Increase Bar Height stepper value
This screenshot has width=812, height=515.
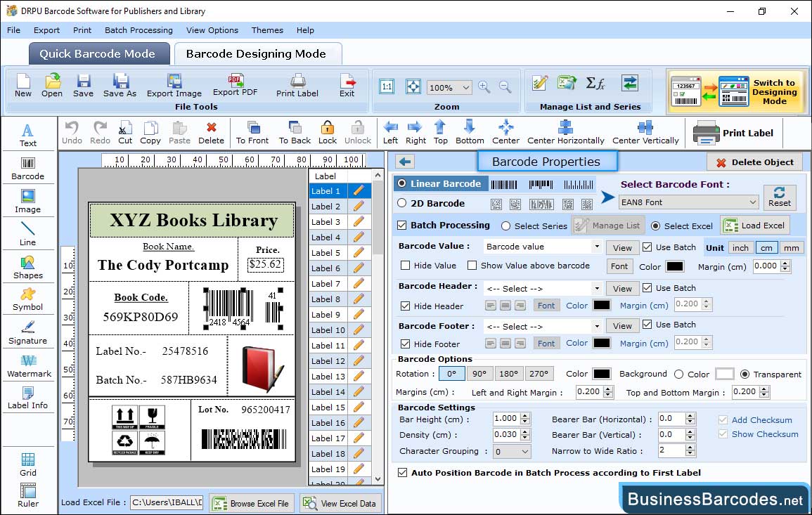coord(525,416)
